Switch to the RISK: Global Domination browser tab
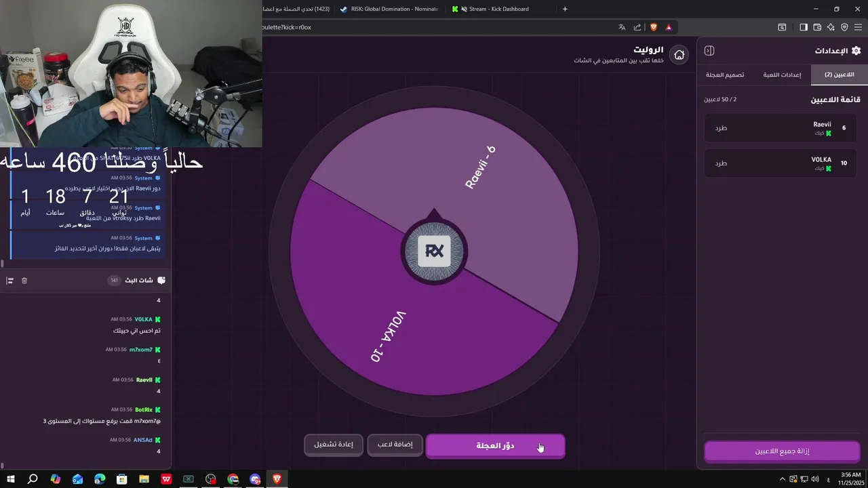 click(x=391, y=9)
